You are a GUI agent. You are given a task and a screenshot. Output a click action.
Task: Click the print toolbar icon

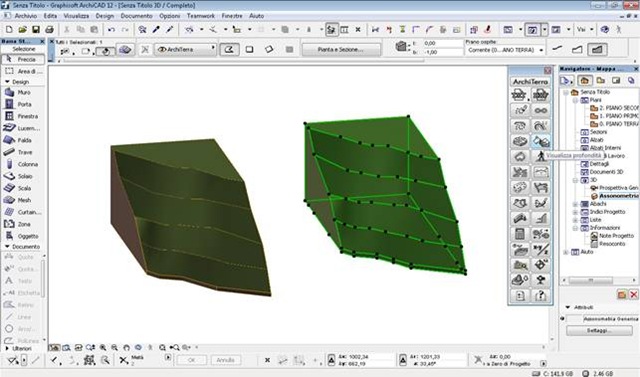[49, 29]
